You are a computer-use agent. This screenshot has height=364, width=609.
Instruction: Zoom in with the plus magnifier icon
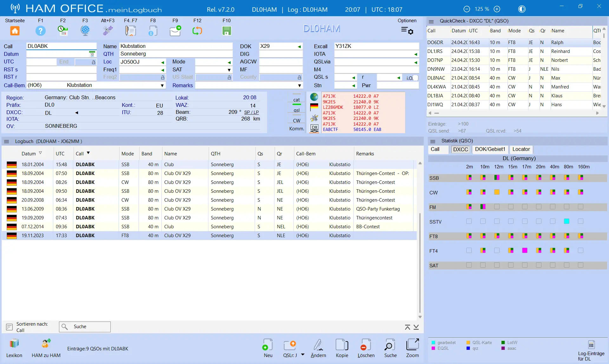497,9
